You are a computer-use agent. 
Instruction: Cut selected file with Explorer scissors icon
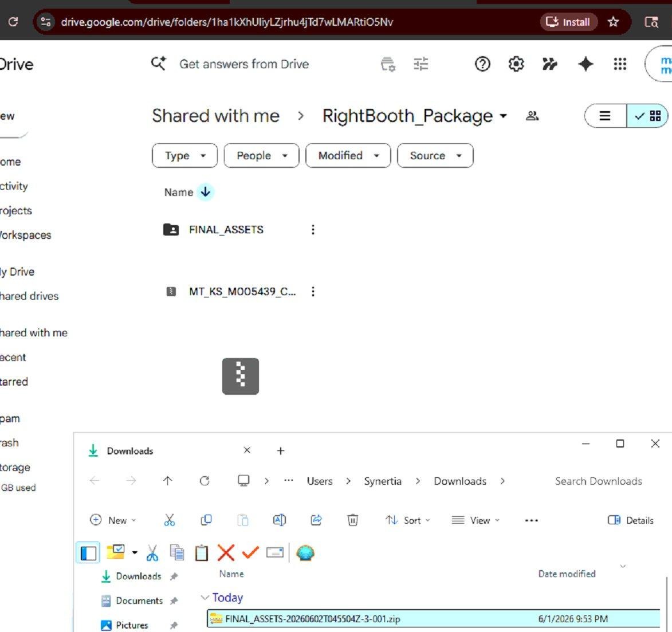tap(170, 520)
